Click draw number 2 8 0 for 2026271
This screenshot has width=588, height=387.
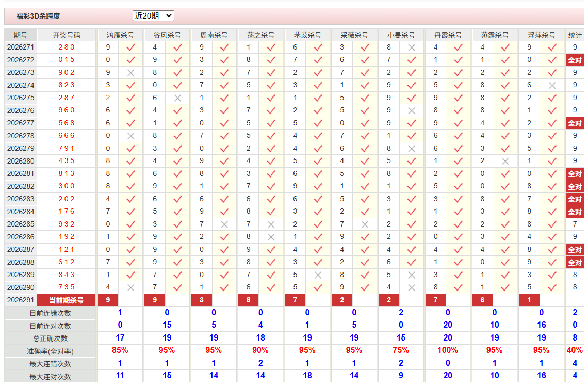click(x=67, y=47)
